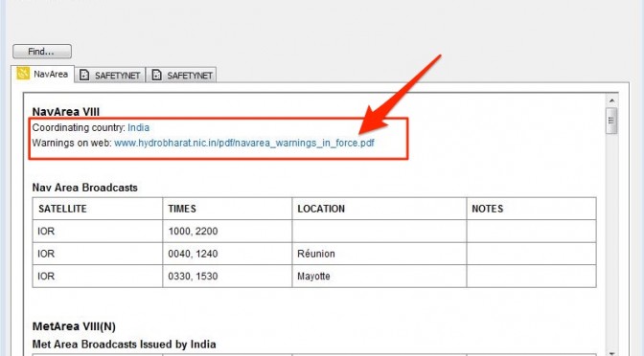Image resolution: width=644 pixels, height=356 pixels.
Task: Click the second SAFETYNET tab's document icon
Action: point(156,75)
